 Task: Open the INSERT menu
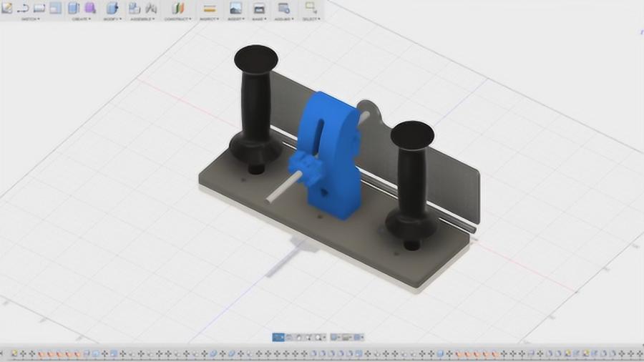[235, 19]
